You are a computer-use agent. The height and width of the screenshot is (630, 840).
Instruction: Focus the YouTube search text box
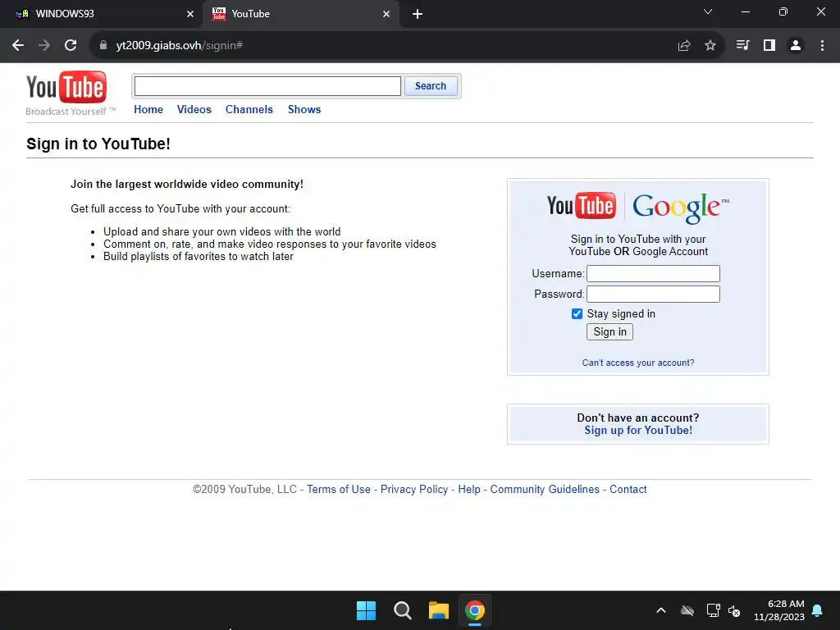pyautogui.click(x=267, y=85)
